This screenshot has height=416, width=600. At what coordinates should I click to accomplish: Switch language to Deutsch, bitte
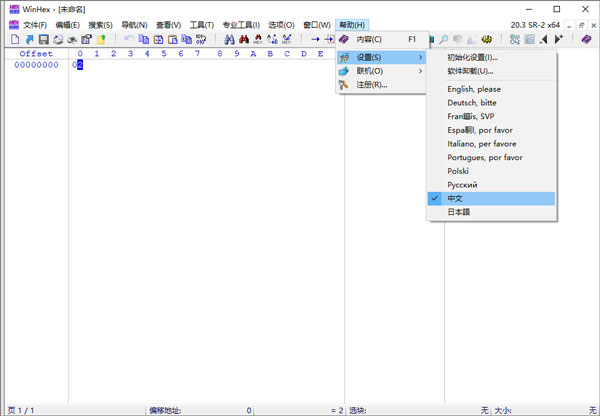click(491, 103)
